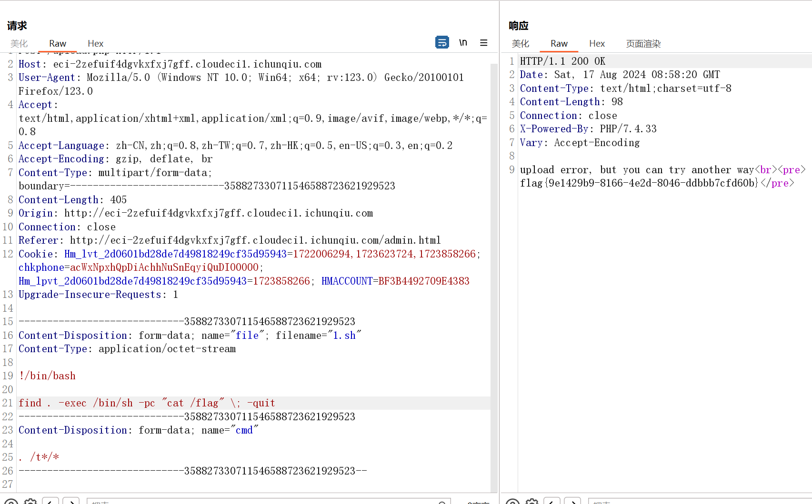Click the !/bin/bash line
812x504 pixels.
[47, 376]
